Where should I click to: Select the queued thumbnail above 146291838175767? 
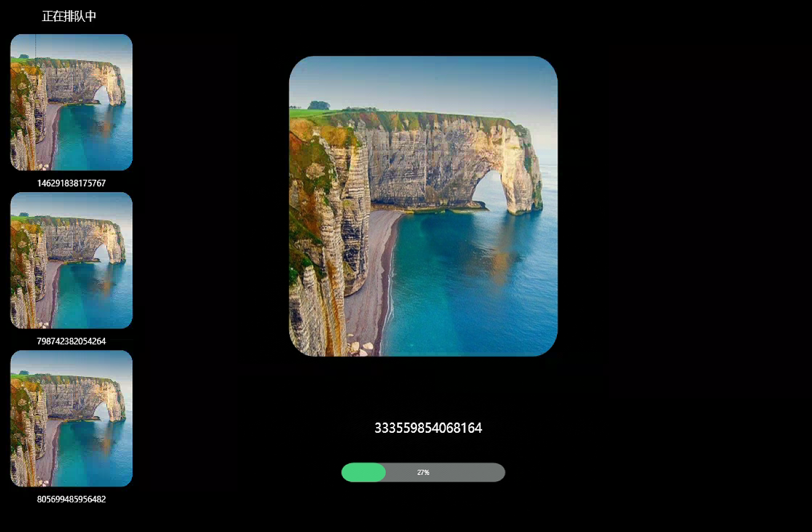point(71,102)
